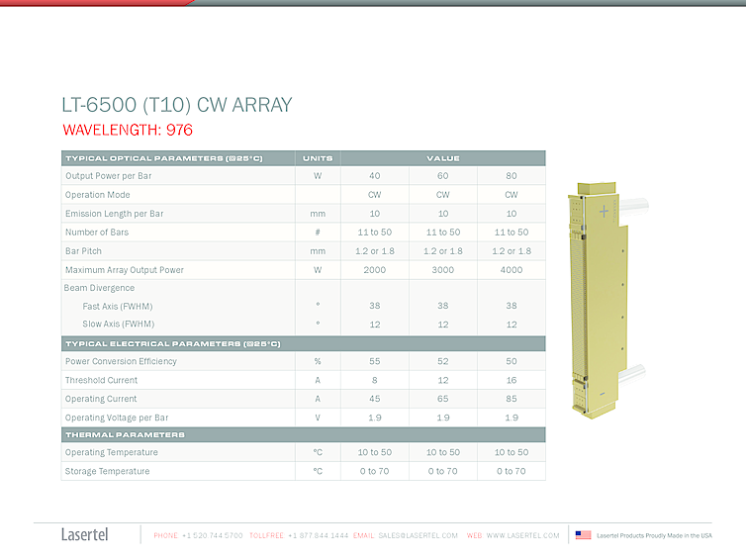This screenshot has height=560, width=746.
Task: Click the LT-6500 (T10) CW Array title
Action: coord(177,105)
